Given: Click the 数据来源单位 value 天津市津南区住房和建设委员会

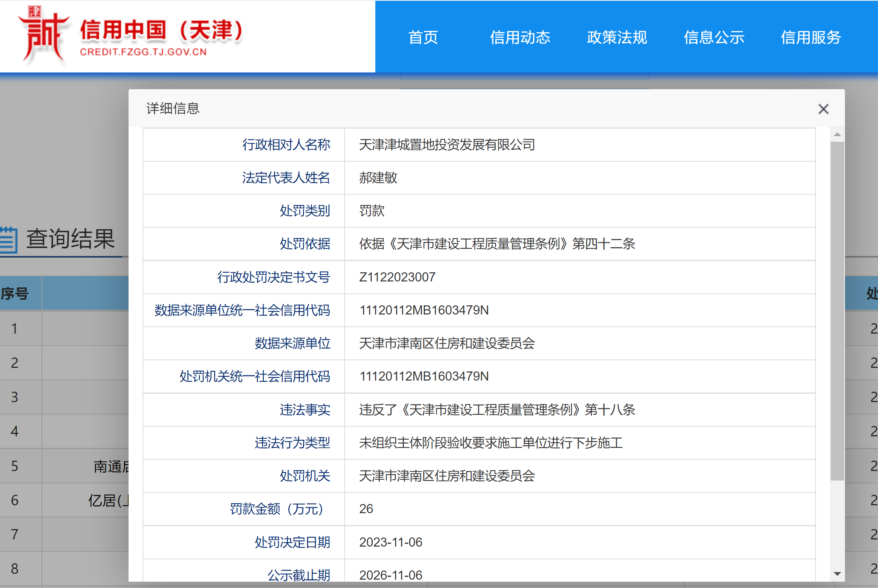Looking at the screenshot, I should (x=447, y=343).
